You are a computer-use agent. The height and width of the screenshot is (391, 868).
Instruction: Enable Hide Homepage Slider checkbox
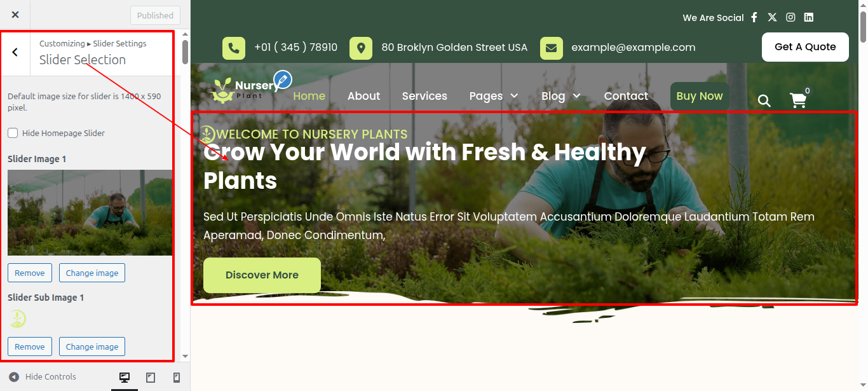click(x=13, y=133)
